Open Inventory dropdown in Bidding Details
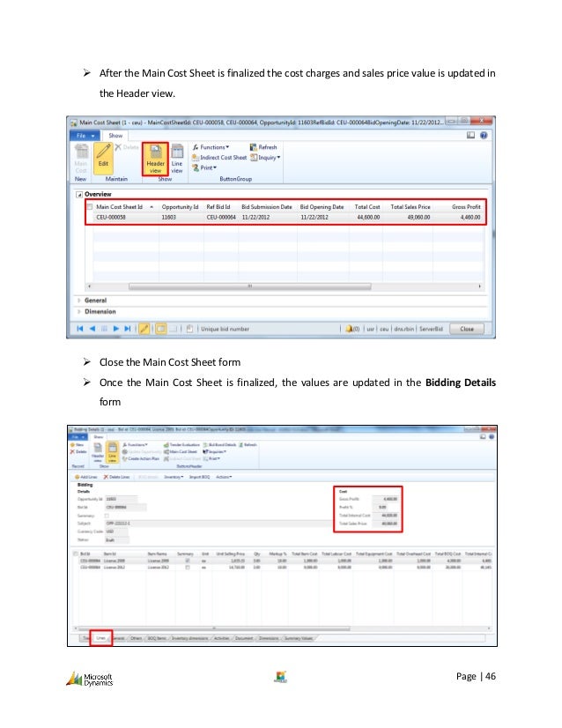 click(x=174, y=477)
